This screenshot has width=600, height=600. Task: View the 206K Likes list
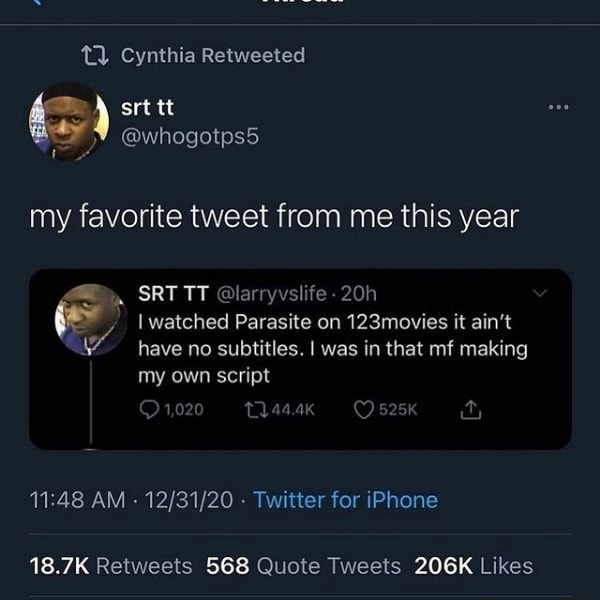(473, 566)
